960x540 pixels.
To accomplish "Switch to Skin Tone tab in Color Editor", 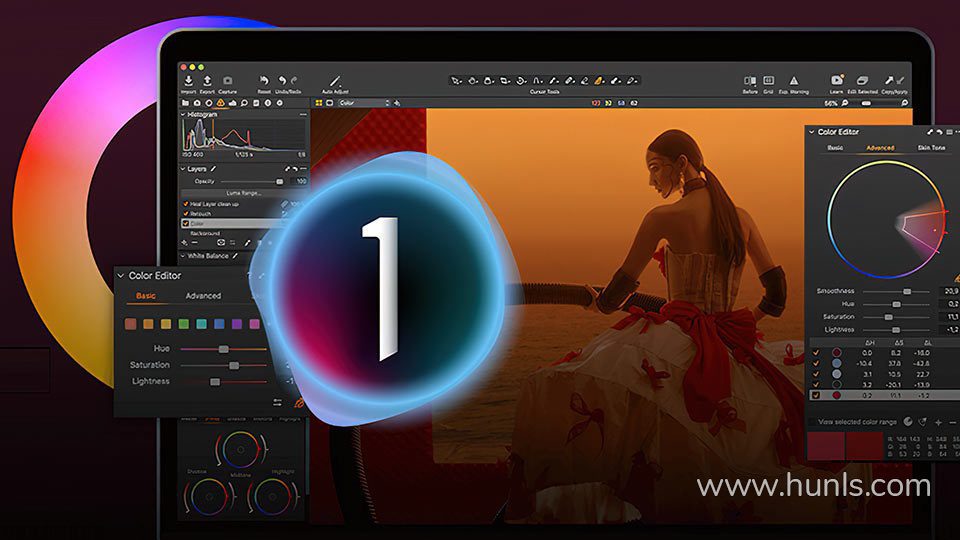I will (x=931, y=148).
